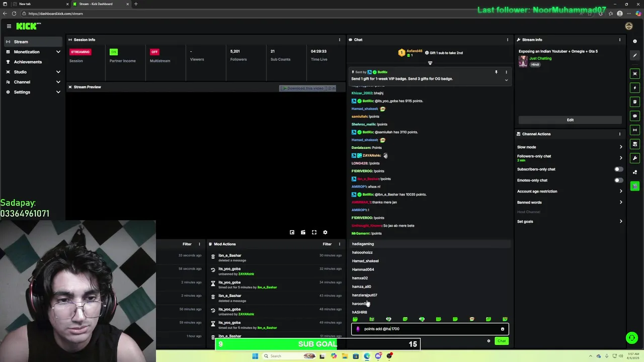The width and height of the screenshot is (644, 362).
Task: Click the broadcast signal icon in right toolbar
Action: (x=635, y=130)
